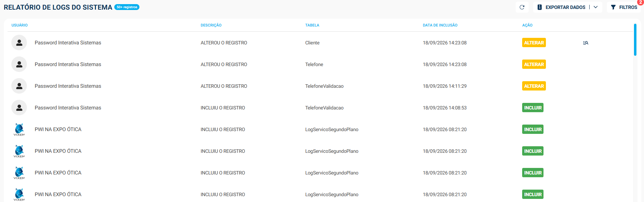Click the yellow Alterar tag in Telefone row
The height and width of the screenshot is (202, 644).
click(534, 64)
